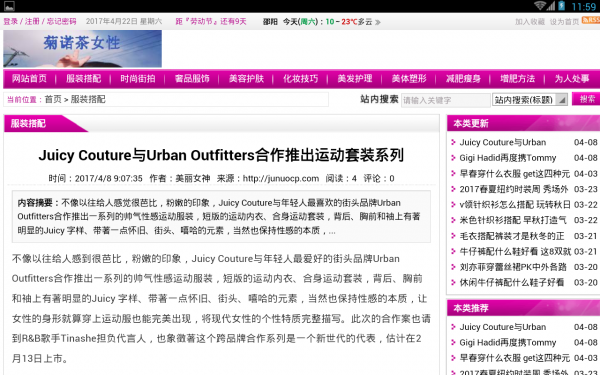Click the 请输入关键字 search field
Image resolution: width=600 pixels, height=375 pixels.
(x=445, y=100)
